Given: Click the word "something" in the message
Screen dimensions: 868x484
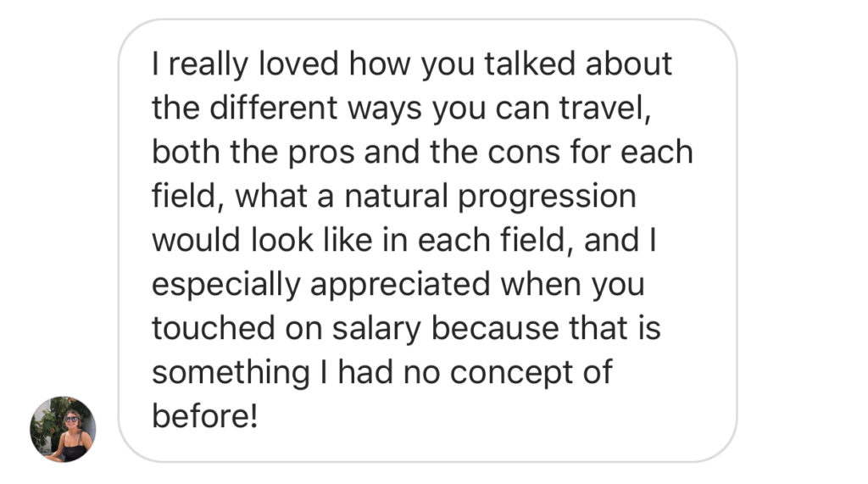Looking at the screenshot, I should 231,374.
